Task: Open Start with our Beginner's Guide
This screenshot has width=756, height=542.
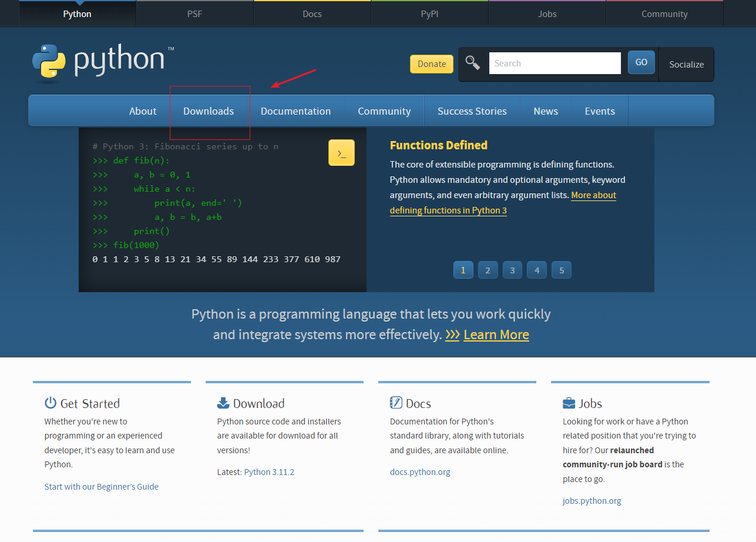Action: point(102,487)
